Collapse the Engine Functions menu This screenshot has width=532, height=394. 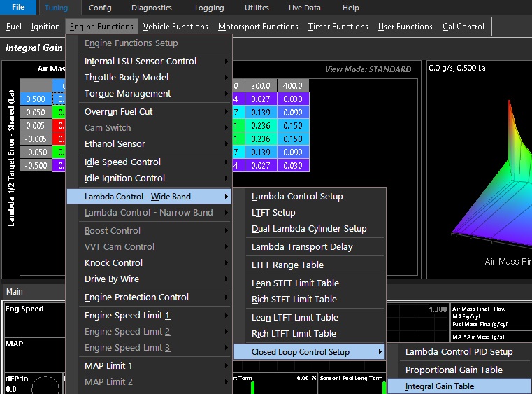101,27
